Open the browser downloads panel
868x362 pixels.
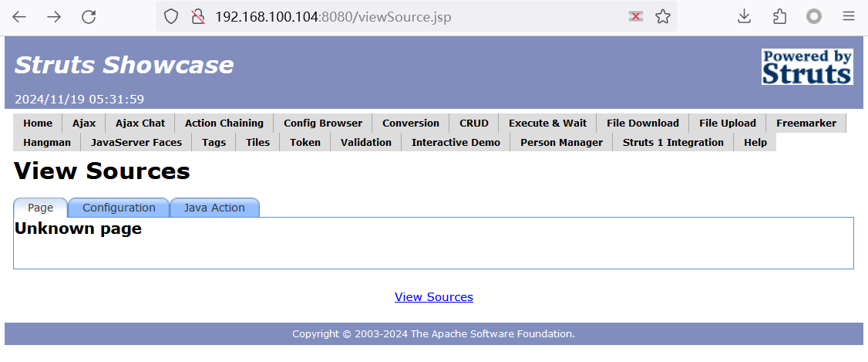click(x=744, y=17)
